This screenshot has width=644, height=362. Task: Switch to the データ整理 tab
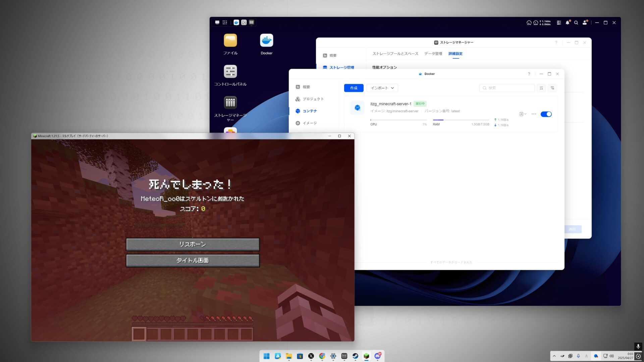[x=433, y=54]
